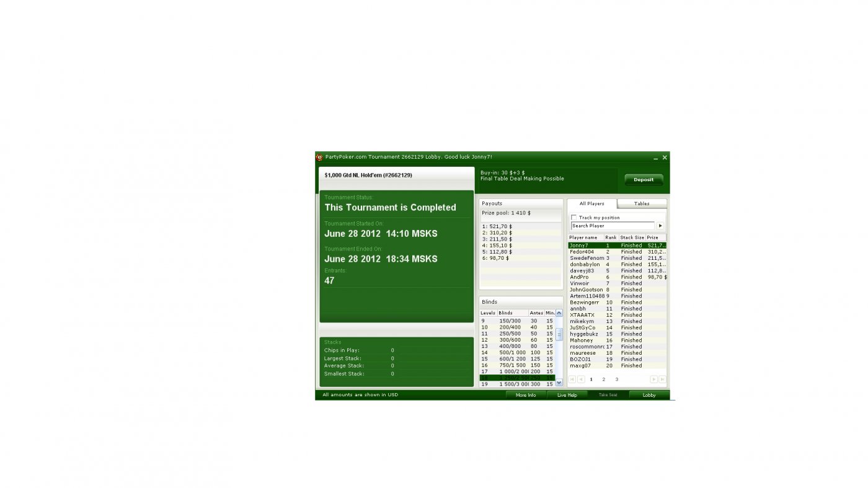Viewport: 868px width, 488px height.
Task: Go to last page of player list
Action: [x=662, y=379]
